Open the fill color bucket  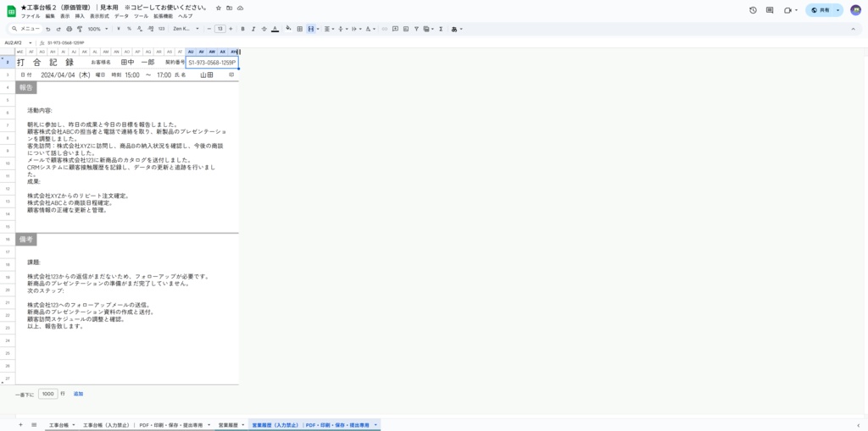click(288, 29)
